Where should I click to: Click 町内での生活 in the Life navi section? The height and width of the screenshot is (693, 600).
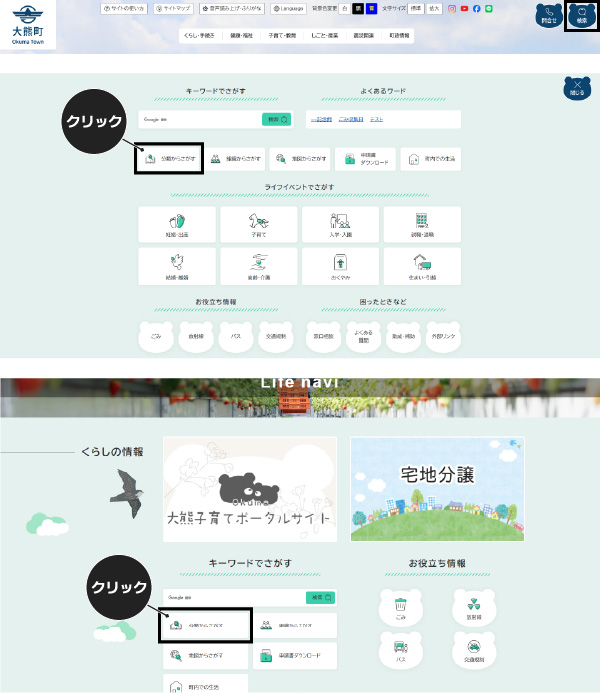[205, 683]
